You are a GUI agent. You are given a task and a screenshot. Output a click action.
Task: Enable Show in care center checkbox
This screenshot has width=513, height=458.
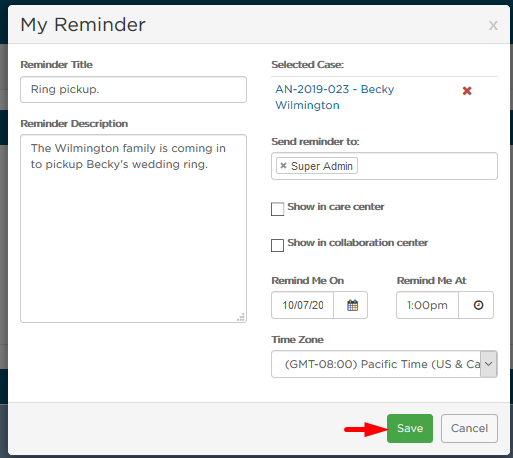click(277, 209)
